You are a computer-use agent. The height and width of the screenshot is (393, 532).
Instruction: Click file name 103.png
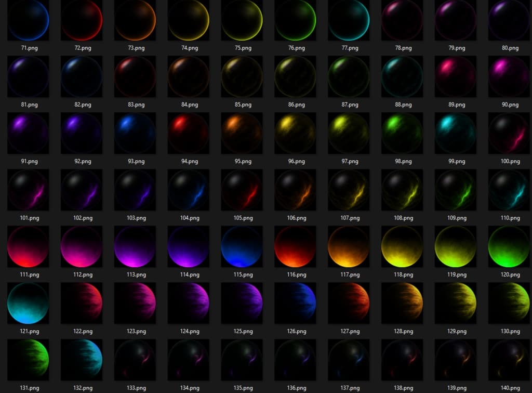137,218
